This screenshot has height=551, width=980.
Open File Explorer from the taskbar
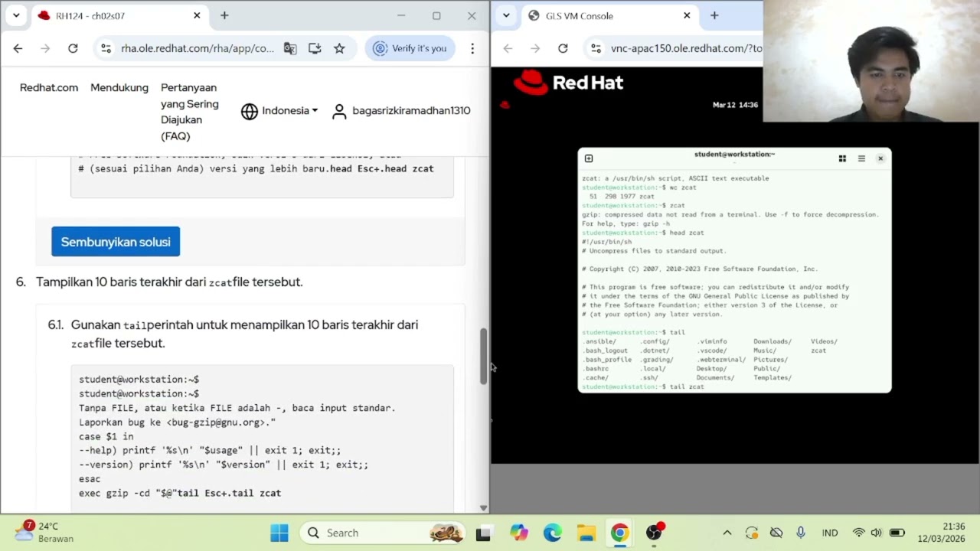(586, 533)
